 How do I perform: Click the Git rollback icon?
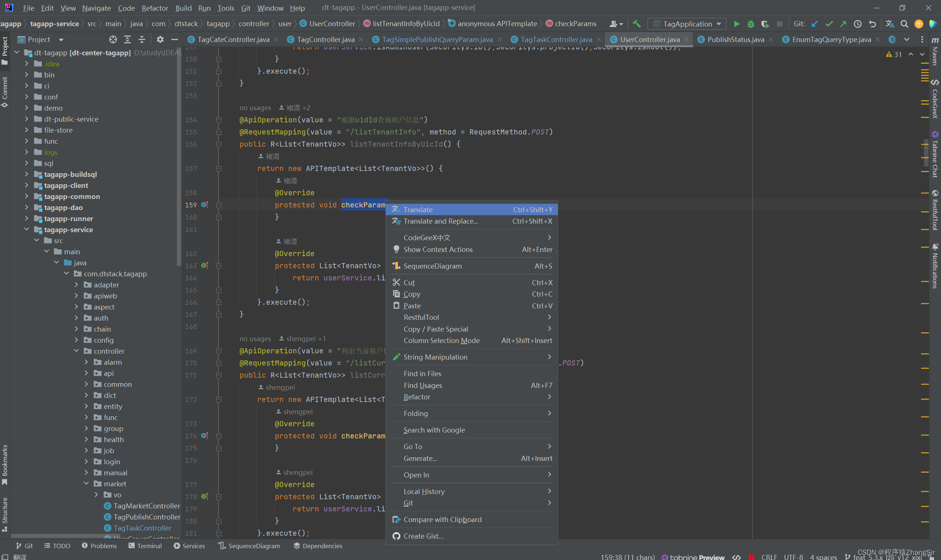[x=872, y=24]
